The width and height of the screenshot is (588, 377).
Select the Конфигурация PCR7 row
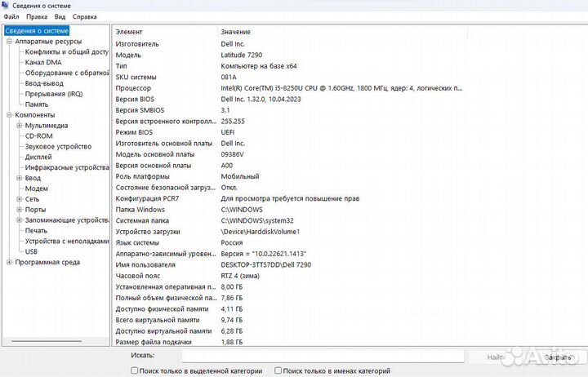click(289, 198)
